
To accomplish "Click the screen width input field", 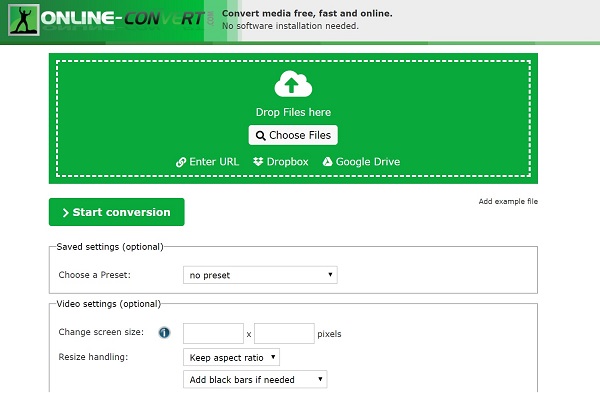I will 214,333.
